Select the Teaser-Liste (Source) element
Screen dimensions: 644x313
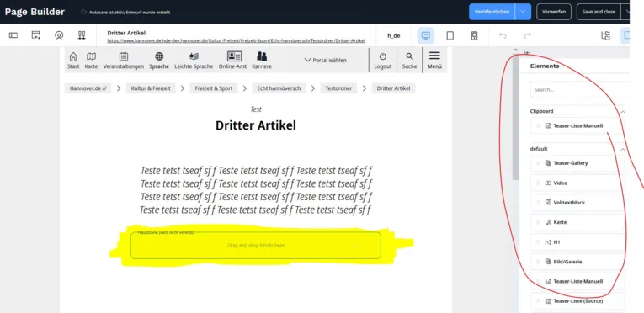coord(577,301)
